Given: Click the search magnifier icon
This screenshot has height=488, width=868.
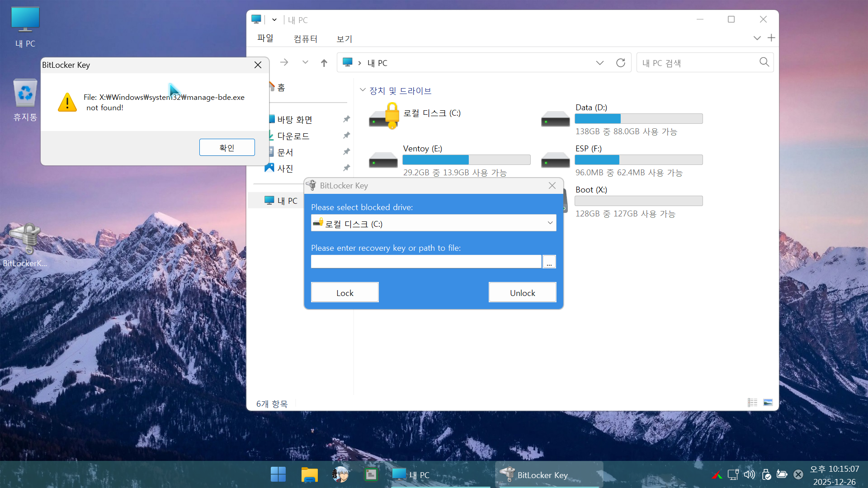Looking at the screenshot, I should click(764, 62).
